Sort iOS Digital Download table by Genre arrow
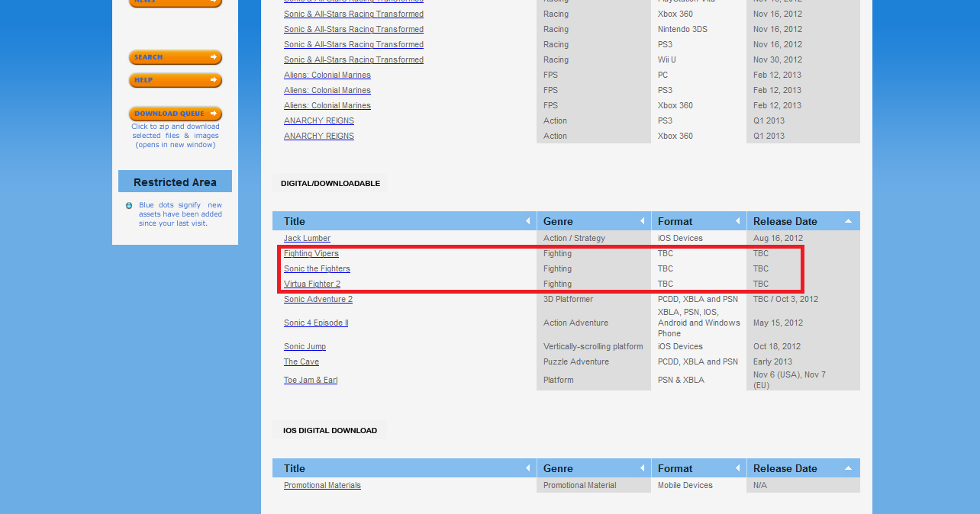Screen dimensions: 980x514 coord(642,468)
